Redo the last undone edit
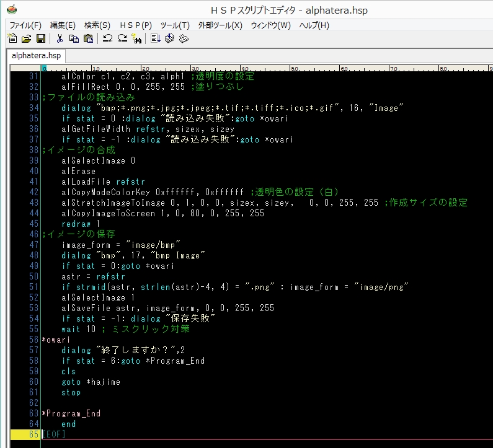 (x=122, y=38)
